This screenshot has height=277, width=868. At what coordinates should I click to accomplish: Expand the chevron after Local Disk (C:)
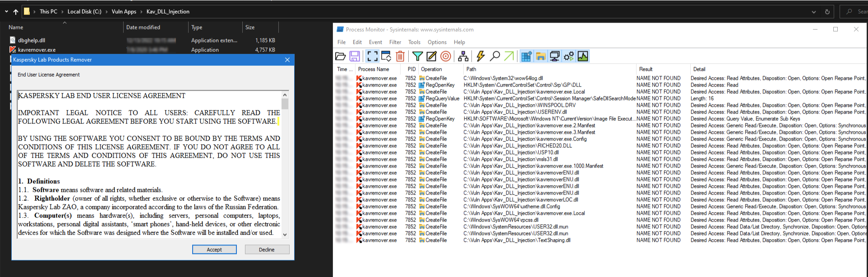(107, 12)
